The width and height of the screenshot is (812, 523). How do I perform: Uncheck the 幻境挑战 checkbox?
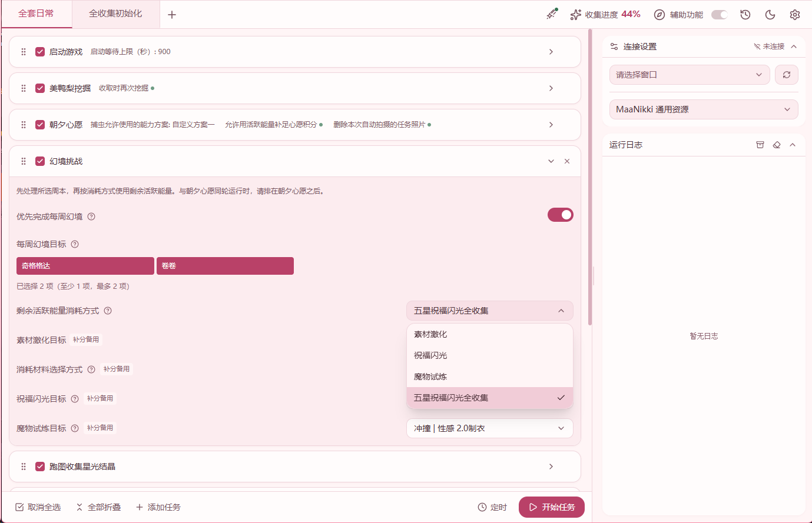40,161
